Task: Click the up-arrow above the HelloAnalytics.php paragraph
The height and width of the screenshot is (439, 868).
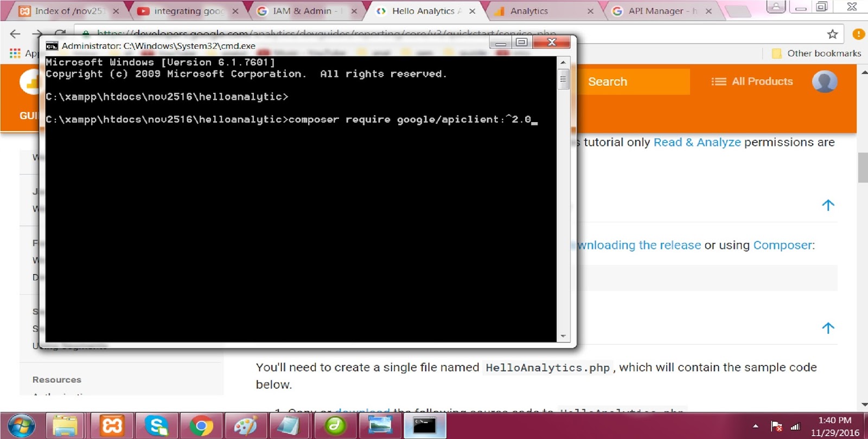Action: pyautogui.click(x=828, y=328)
